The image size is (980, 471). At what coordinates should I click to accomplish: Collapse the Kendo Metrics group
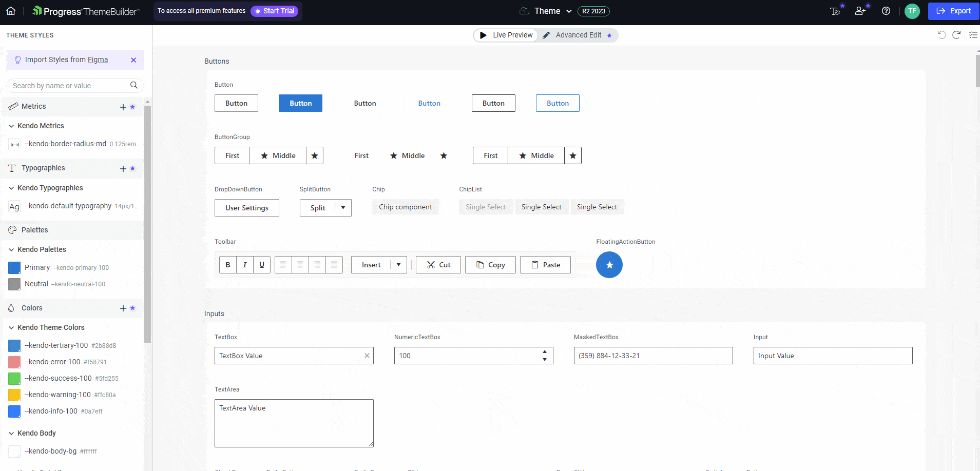click(11, 126)
